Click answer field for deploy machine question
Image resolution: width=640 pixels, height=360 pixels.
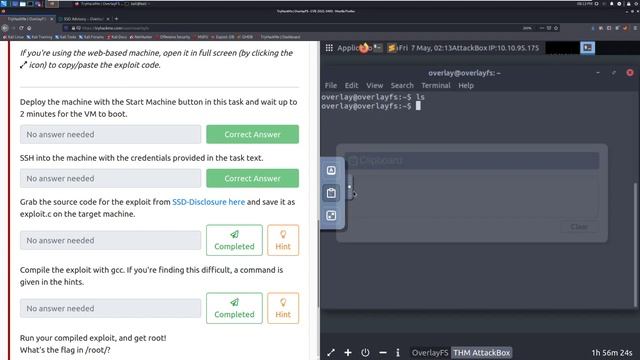point(110,134)
